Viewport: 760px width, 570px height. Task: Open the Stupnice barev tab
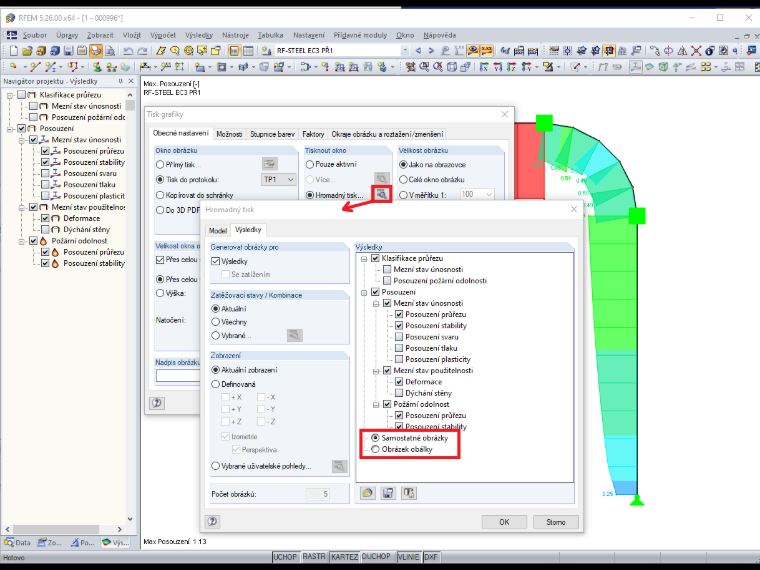pos(272,134)
